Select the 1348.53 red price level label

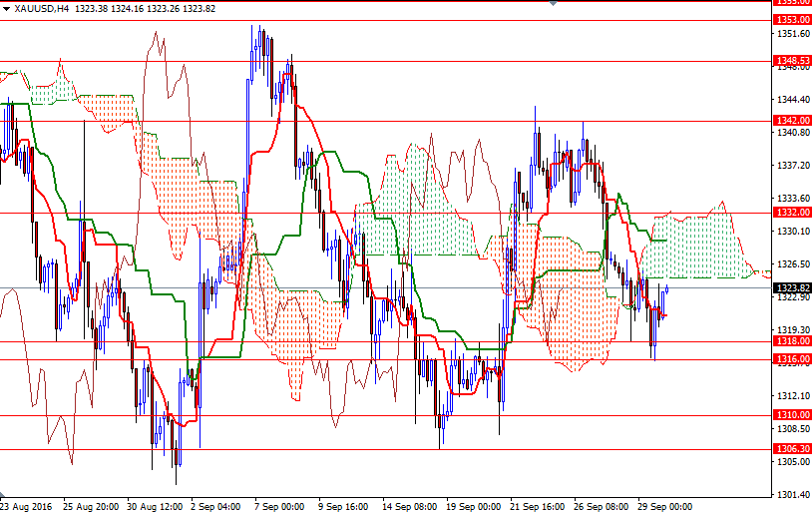[791, 61]
